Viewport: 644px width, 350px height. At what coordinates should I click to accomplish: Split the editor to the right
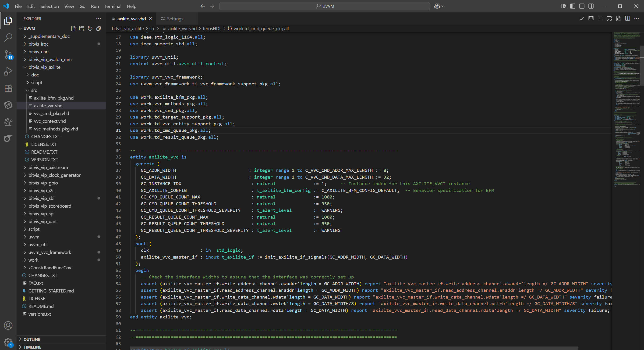click(x=627, y=18)
